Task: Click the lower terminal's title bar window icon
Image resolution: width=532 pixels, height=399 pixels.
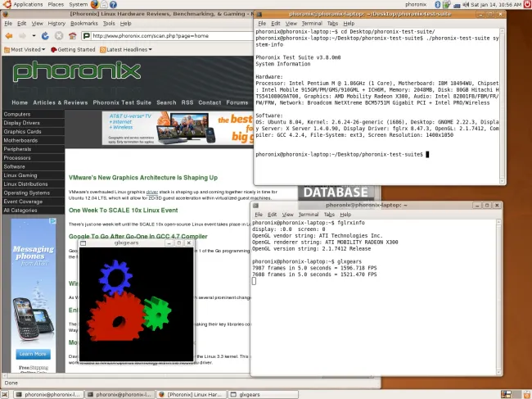Action: tap(256, 206)
